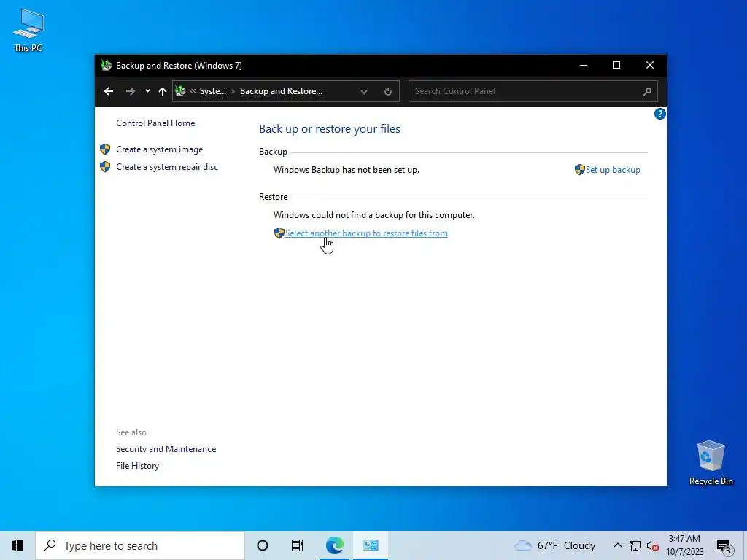Open the clock showing 3:47 AM
This screenshot has height=560, width=747.
[x=684, y=545]
